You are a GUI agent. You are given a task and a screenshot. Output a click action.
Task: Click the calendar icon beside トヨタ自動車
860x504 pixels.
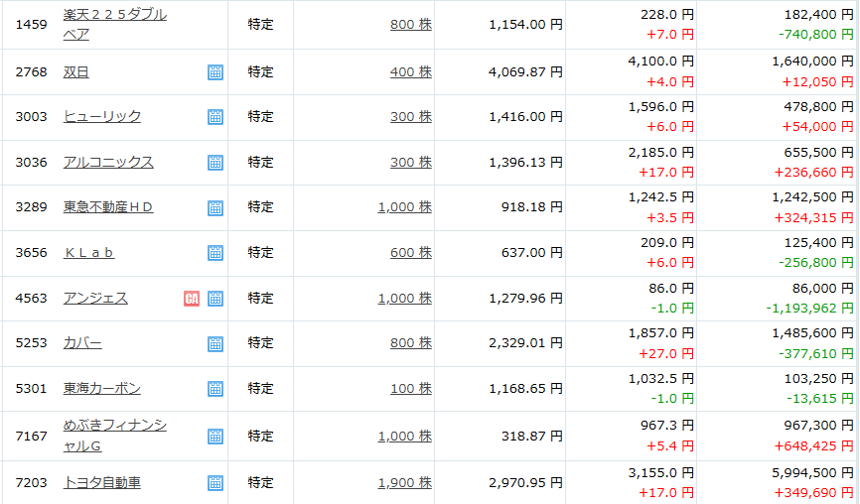coord(215,483)
